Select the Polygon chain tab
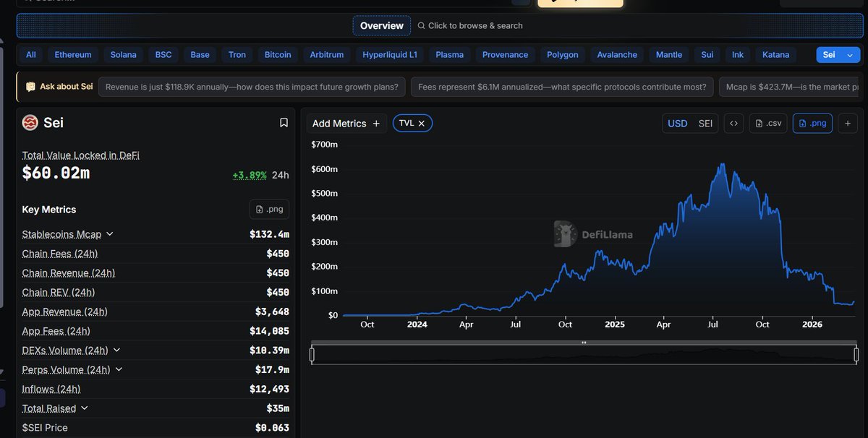The image size is (868, 438). click(x=563, y=55)
